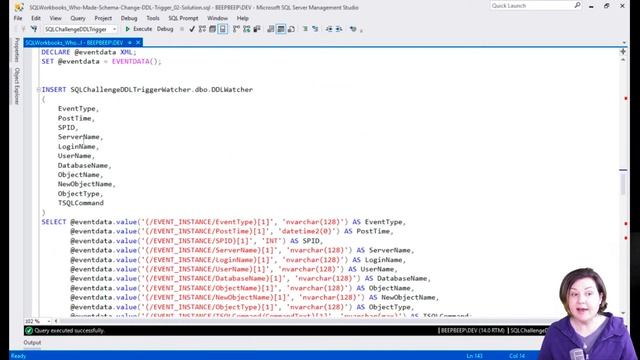
Task: Toggle Include Live Query Statistics
Action: [247, 29]
